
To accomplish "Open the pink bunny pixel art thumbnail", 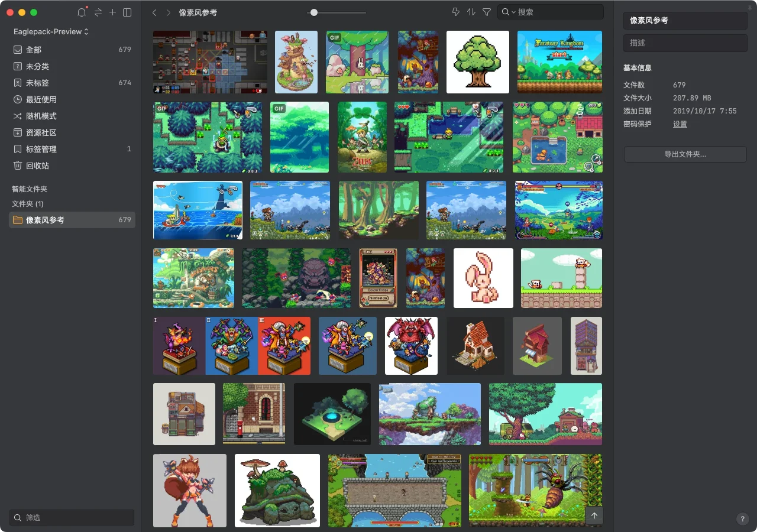I will click(483, 278).
